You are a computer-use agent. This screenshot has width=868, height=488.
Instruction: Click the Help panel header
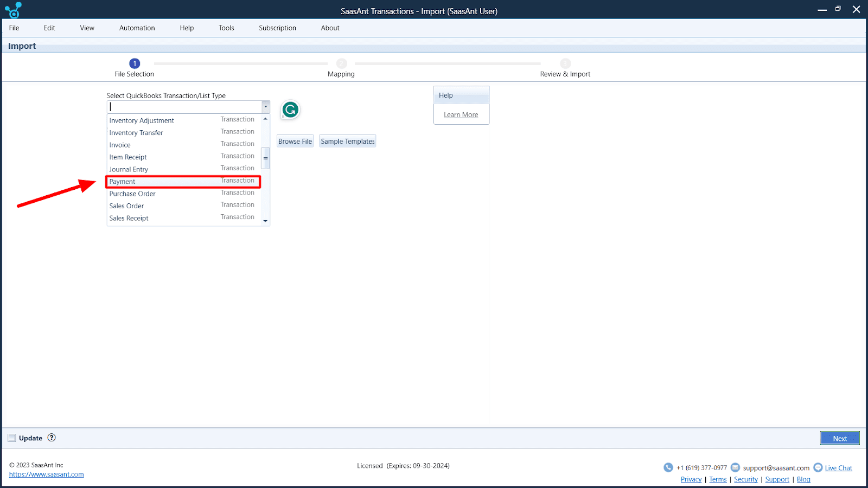pos(461,95)
